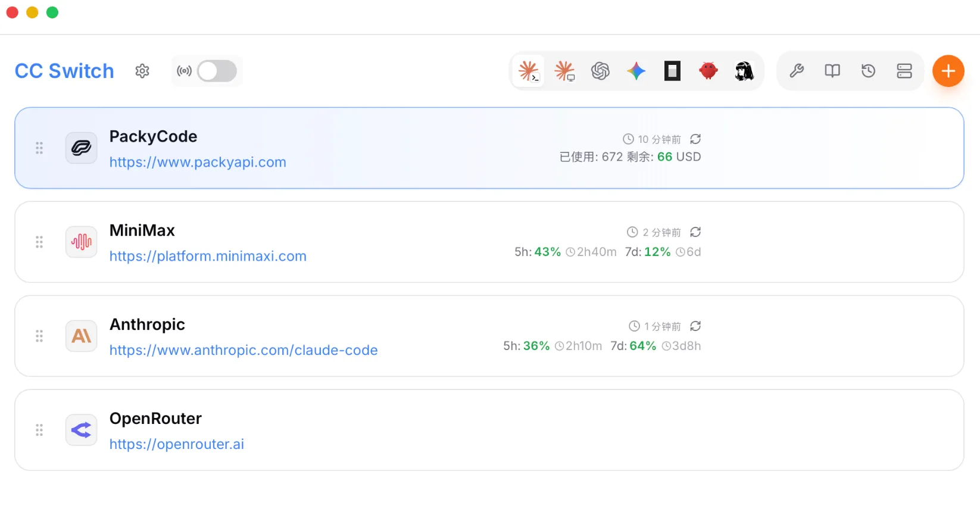Click Anthropic 5h 36% usage value
Viewport: 980px width, 518px height.
tap(536, 346)
